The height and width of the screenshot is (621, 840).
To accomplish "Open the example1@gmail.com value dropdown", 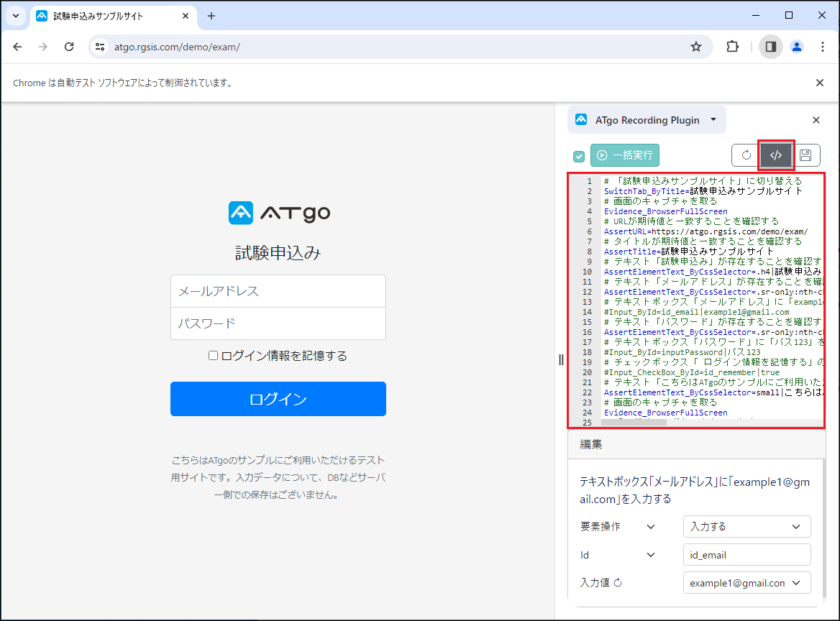I will (x=747, y=583).
